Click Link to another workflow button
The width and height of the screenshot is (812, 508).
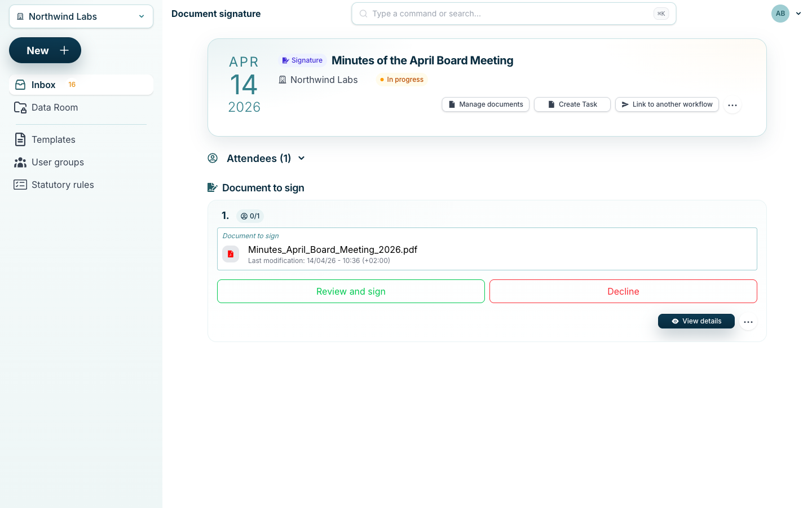tap(667, 104)
